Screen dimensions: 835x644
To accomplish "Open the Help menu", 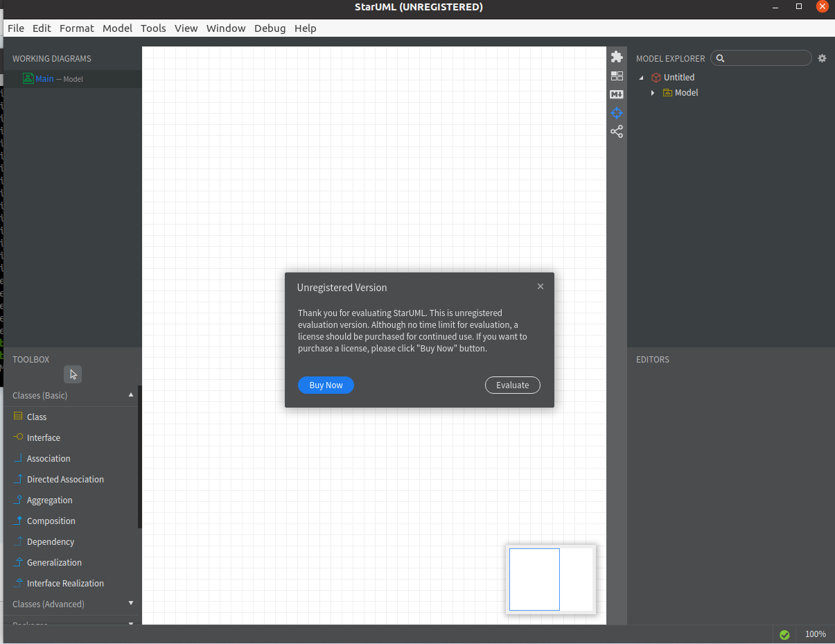I will tap(305, 28).
